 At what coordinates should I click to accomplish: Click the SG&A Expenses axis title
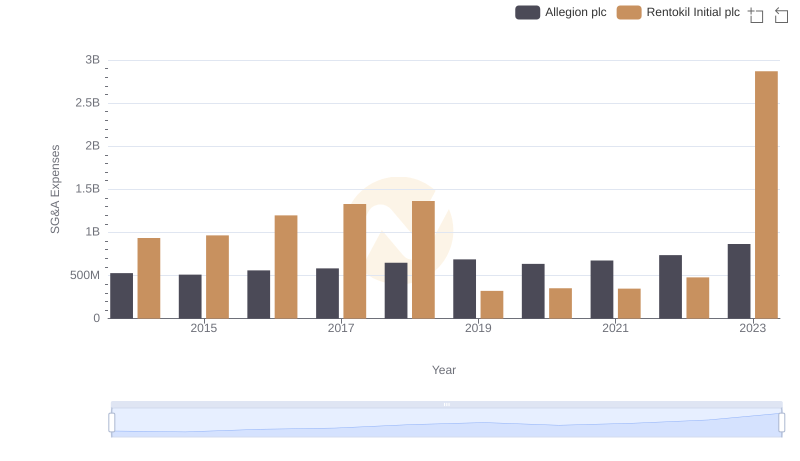[x=55, y=189]
